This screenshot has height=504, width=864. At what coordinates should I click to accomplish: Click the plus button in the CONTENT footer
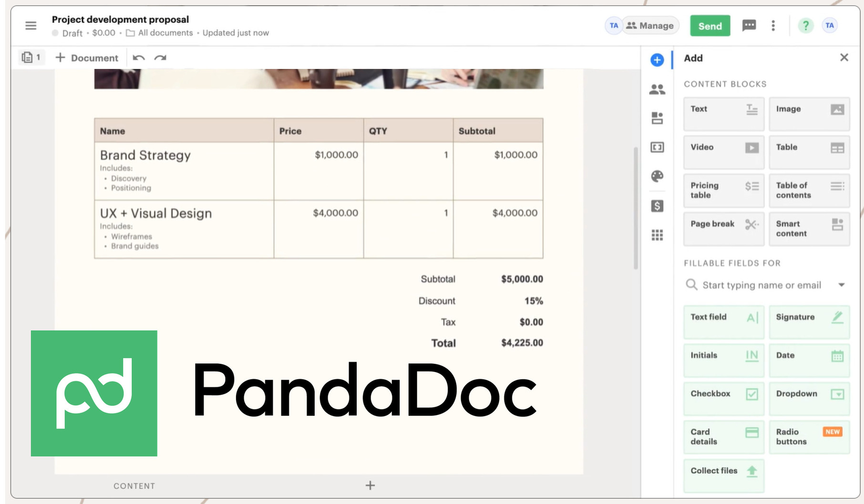pos(370,485)
